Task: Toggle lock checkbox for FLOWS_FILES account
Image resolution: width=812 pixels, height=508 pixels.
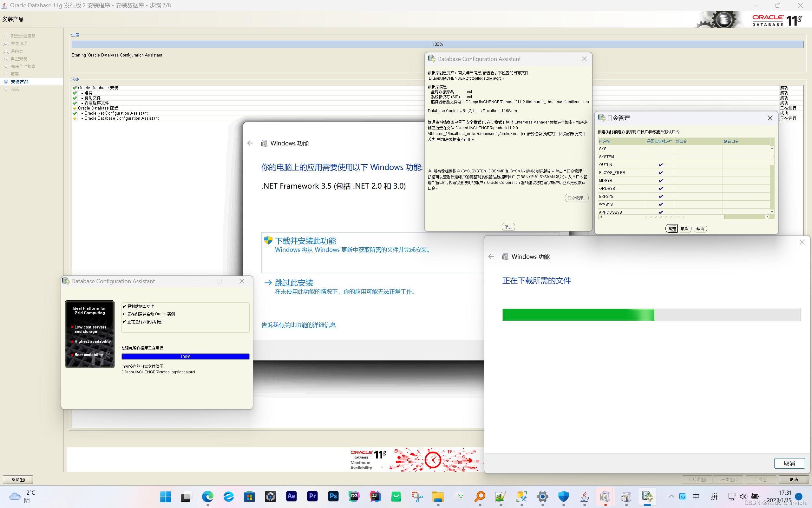Action: [x=660, y=173]
